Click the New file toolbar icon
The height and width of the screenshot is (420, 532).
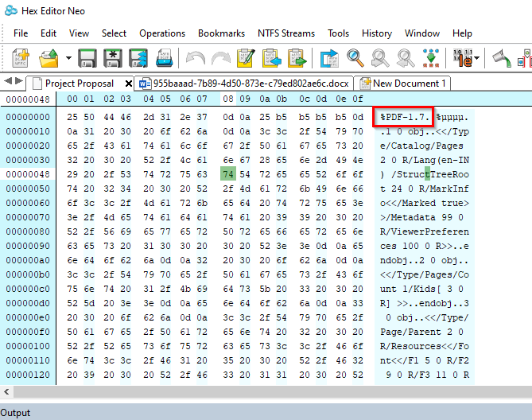coord(21,58)
